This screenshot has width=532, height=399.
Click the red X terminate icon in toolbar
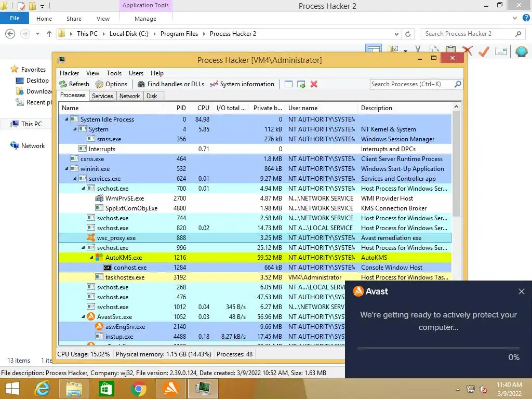[x=314, y=84]
